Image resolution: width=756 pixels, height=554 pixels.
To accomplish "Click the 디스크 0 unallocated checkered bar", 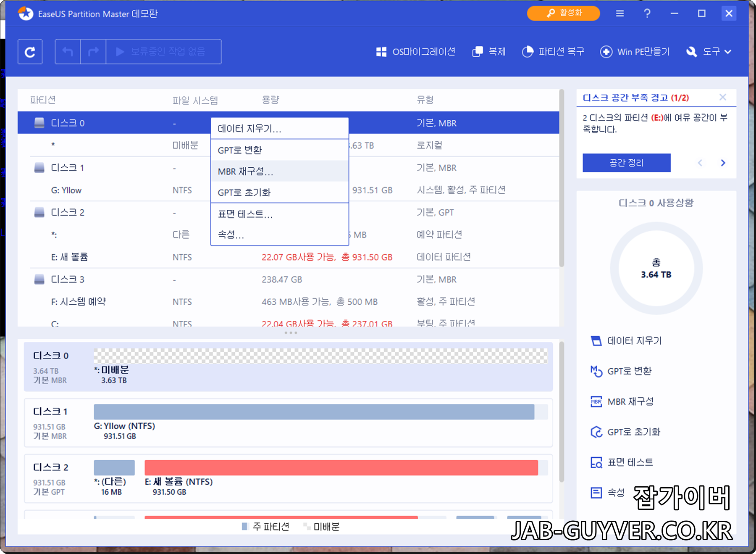I will point(321,356).
